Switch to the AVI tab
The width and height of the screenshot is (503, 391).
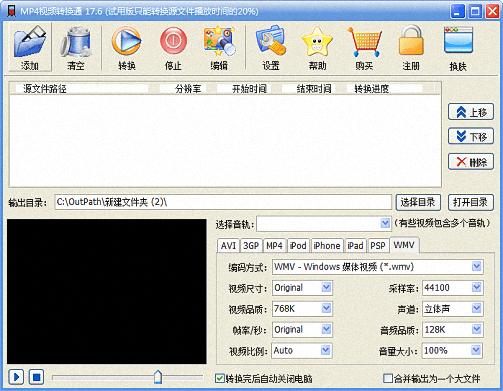(x=228, y=246)
